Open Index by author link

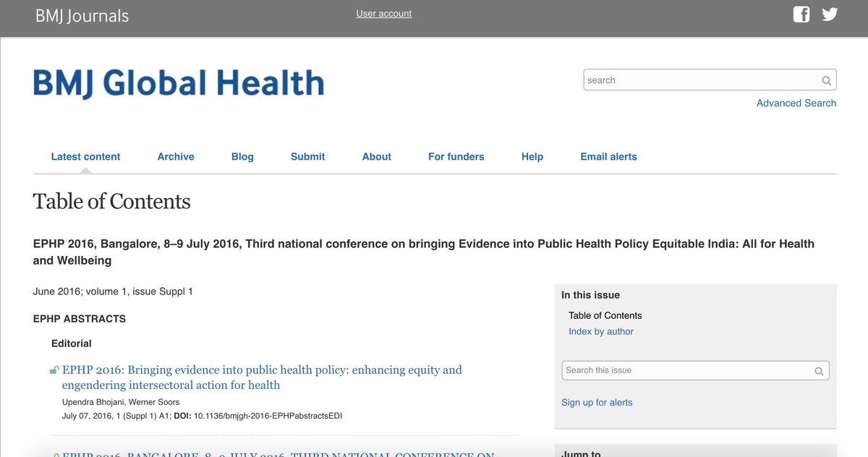click(601, 331)
